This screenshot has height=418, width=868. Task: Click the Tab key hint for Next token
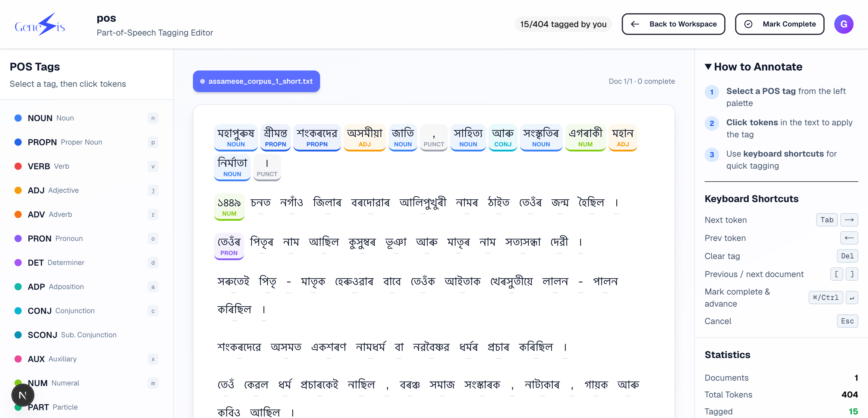(x=826, y=220)
